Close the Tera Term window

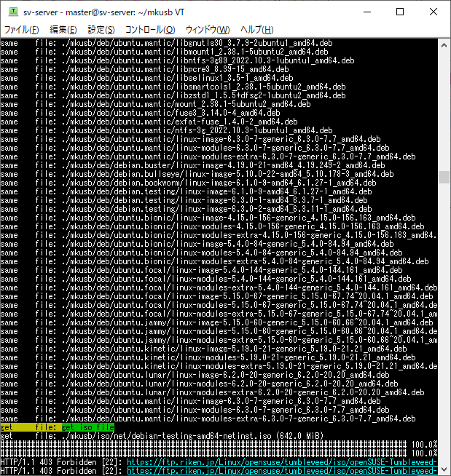point(434,12)
